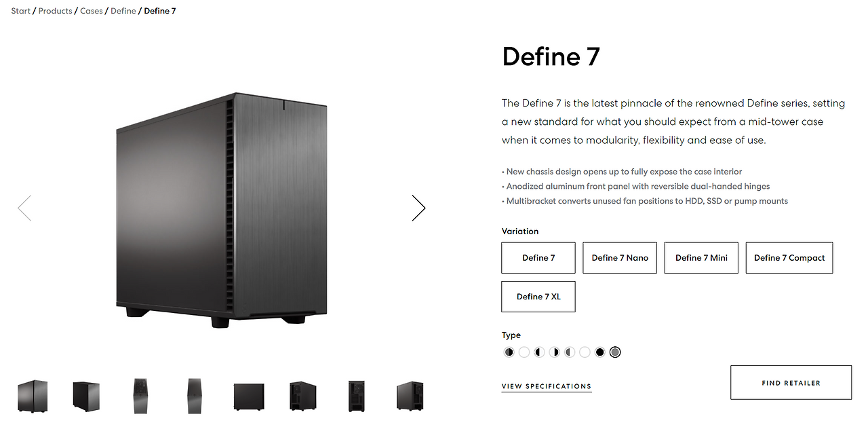Select the selected gray Type swatch
This screenshot has height=427, width=868.
point(615,352)
